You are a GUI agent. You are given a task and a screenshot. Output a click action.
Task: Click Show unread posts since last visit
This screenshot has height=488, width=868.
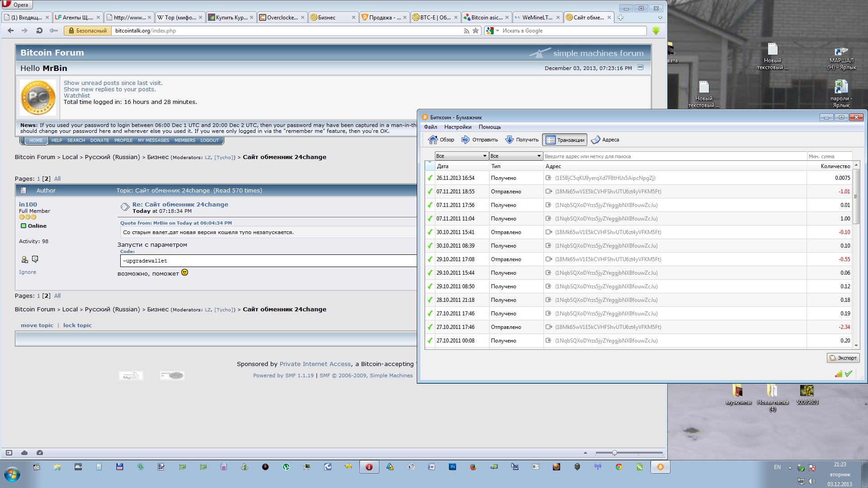(113, 83)
